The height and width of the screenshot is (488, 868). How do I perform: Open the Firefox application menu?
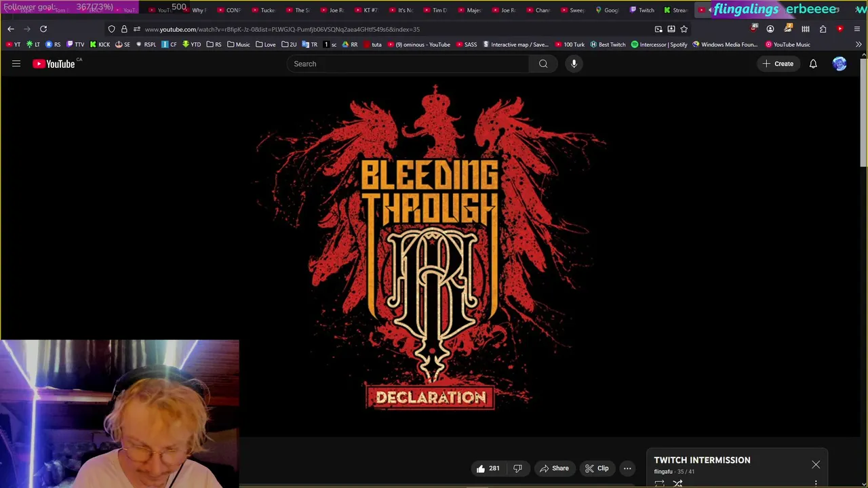[x=857, y=29]
